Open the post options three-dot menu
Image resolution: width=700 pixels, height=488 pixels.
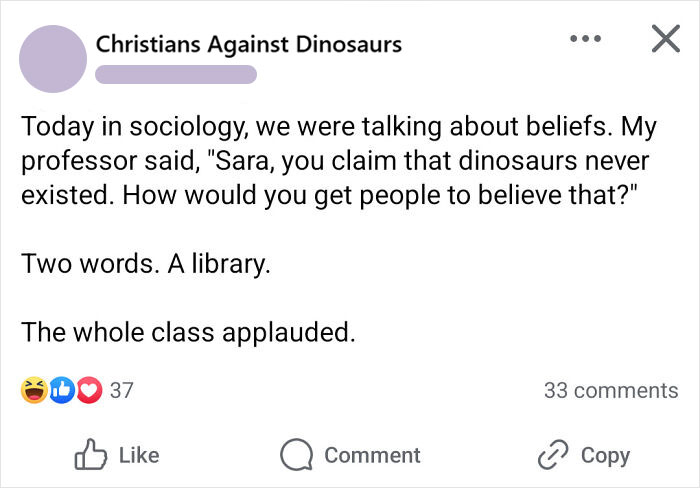[584, 42]
